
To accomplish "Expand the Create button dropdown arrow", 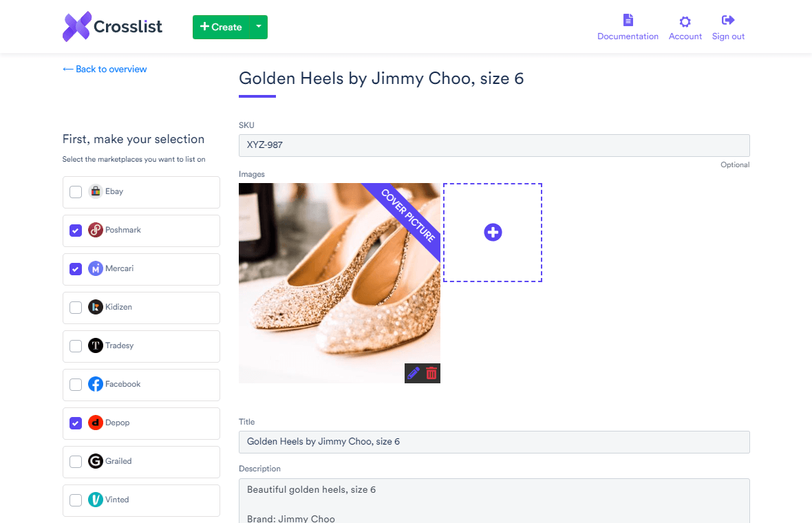I will tap(259, 27).
